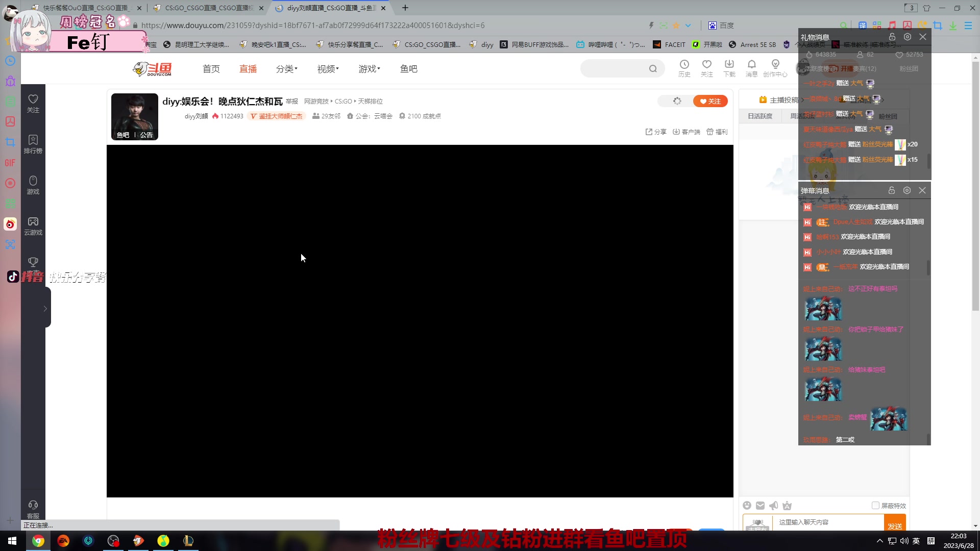Toggle lock on the 礼物消息 overlay
Image resolution: width=980 pixels, height=551 pixels.
coord(892,37)
